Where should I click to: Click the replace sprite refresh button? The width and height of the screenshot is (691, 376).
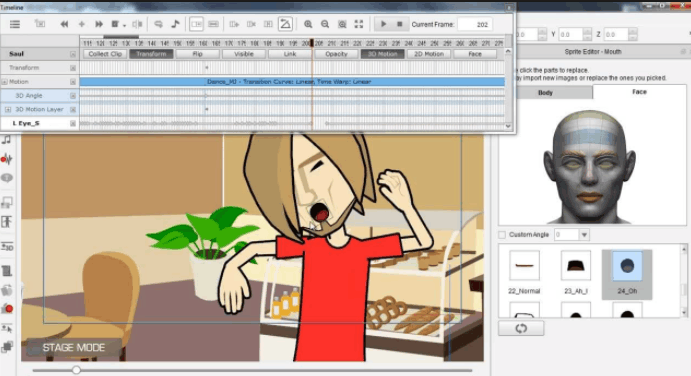(x=521, y=328)
